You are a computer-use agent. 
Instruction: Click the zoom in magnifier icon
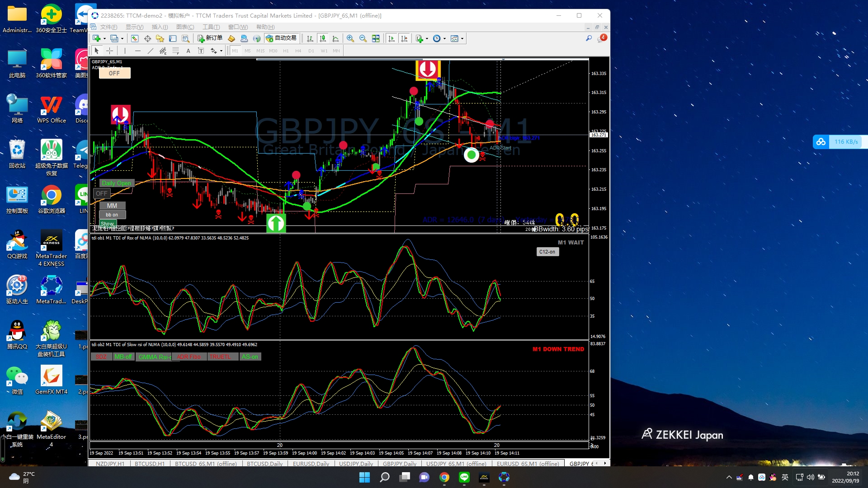(350, 38)
